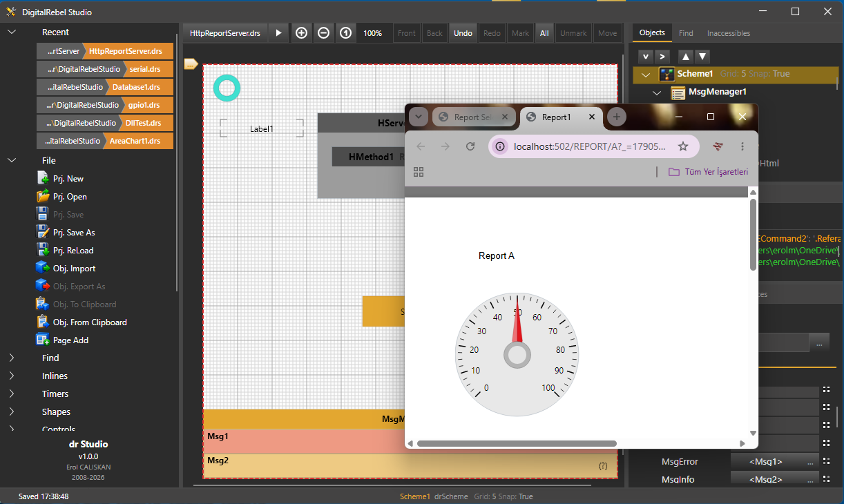Click the zoom in plus icon

pos(301,32)
